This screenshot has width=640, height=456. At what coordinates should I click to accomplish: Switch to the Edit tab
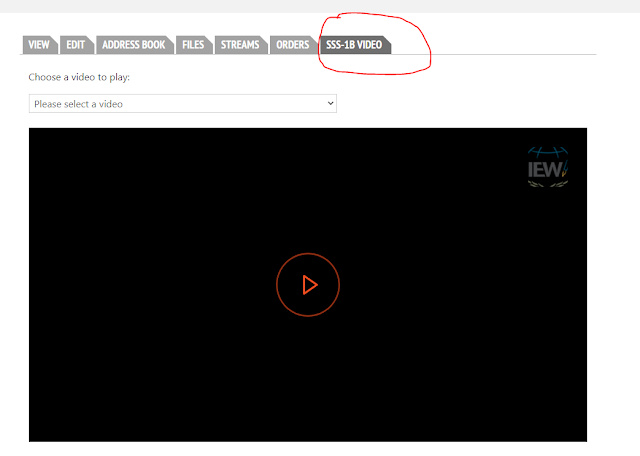point(76,45)
